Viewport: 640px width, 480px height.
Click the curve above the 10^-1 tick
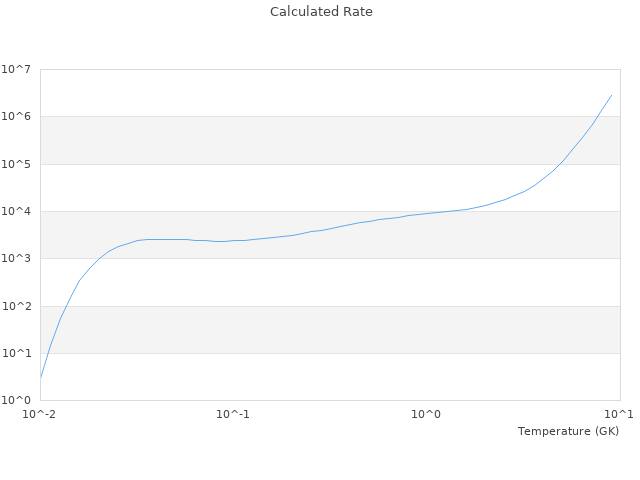(233, 240)
